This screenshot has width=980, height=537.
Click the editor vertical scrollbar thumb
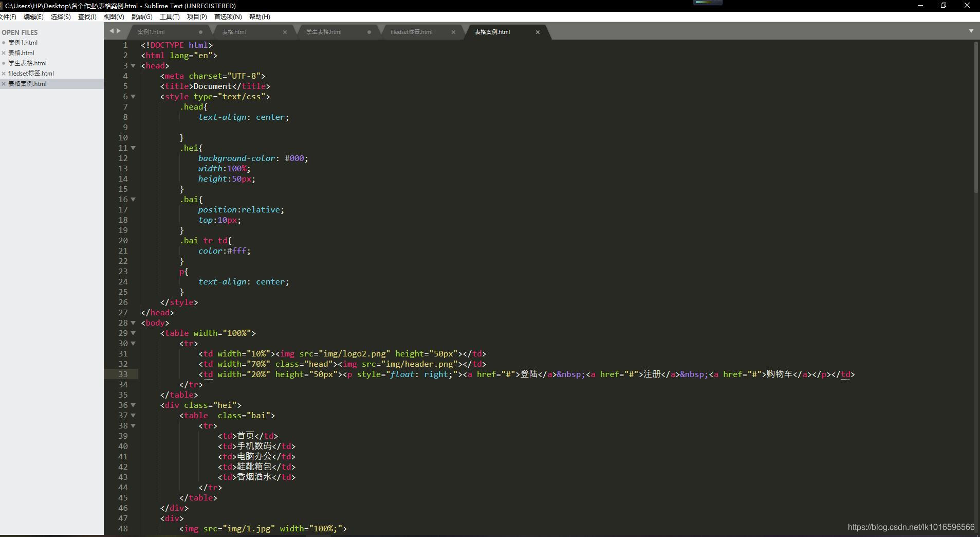point(975,117)
